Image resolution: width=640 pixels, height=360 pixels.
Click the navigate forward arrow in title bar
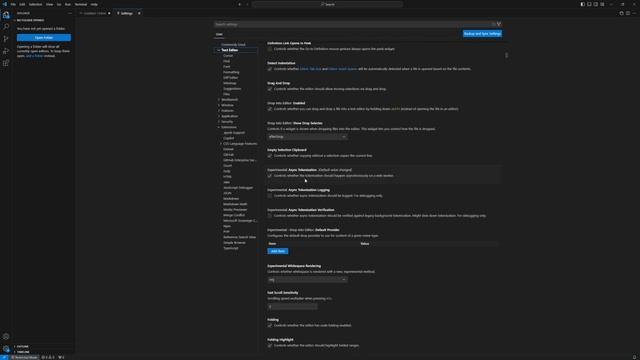[x=247, y=4]
